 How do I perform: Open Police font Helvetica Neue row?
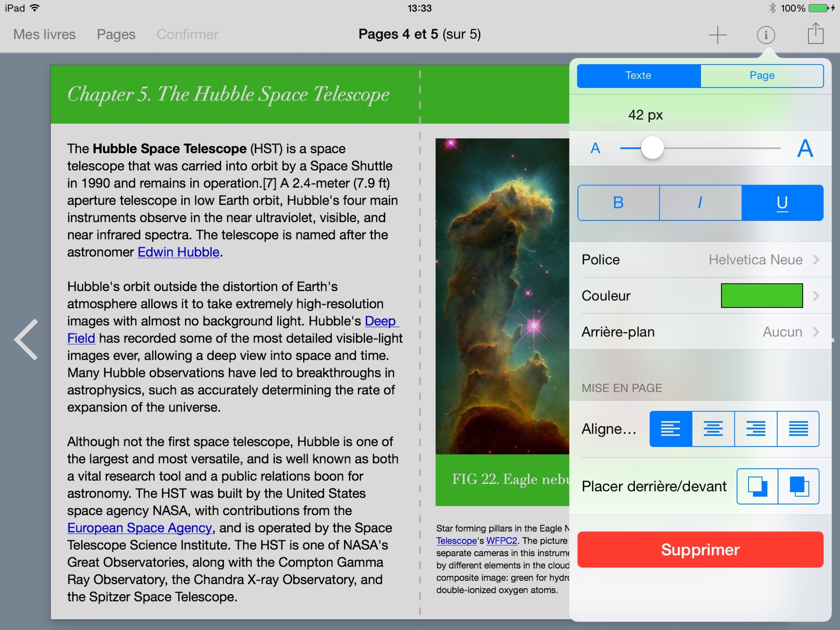coord(700,260)
